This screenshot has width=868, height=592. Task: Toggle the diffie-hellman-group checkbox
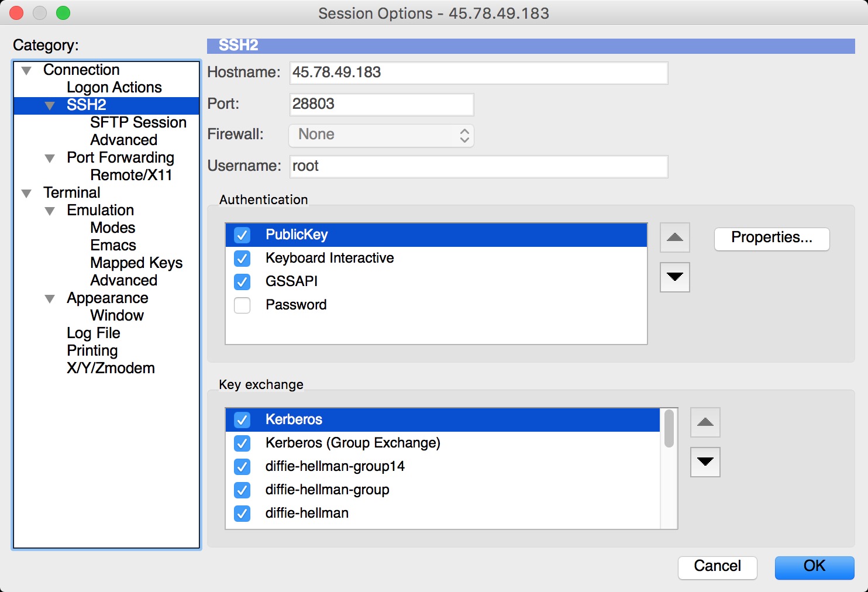tap(242, 490)
